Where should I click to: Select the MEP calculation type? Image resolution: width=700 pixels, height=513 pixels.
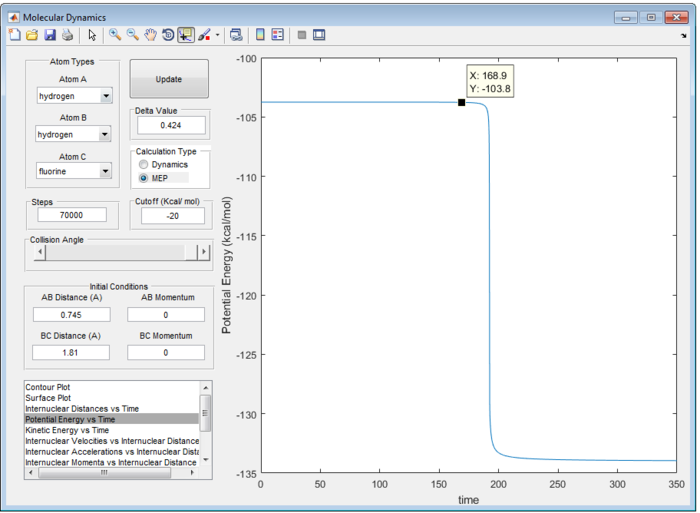(x=143, y=178)
